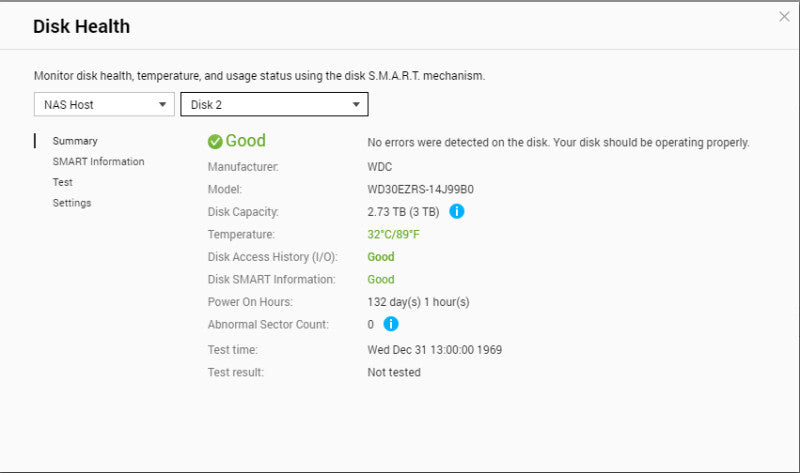Click the Temperature: label
Viewport: 800px width, 473px height.
pos(241,234)
